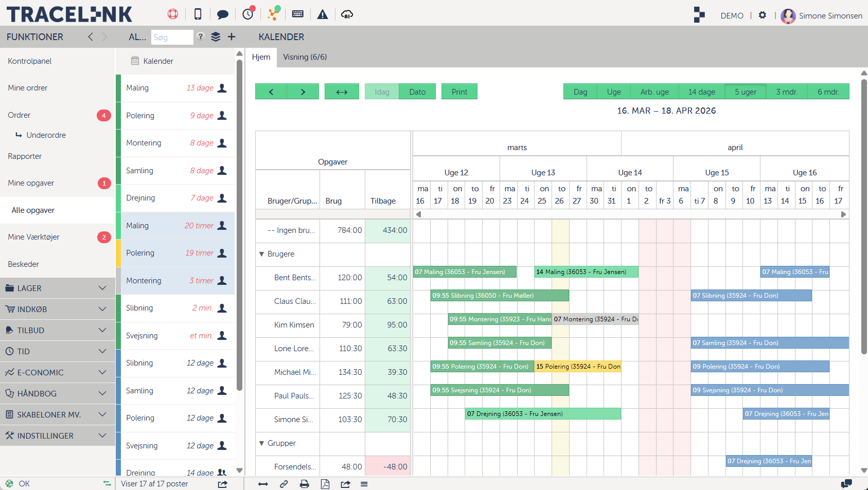
Task: Click the printer icon in the bottom bar
Action: [x=305, y=484]
